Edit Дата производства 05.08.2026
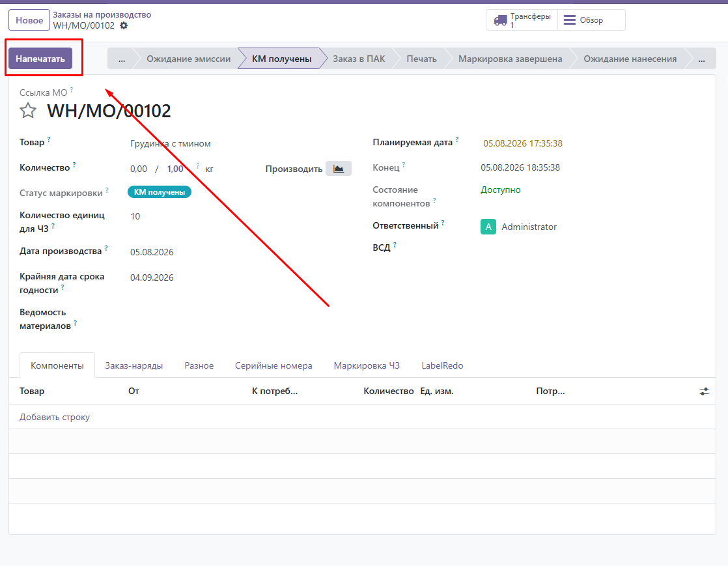The image size is (728, 566). (152, 252)
